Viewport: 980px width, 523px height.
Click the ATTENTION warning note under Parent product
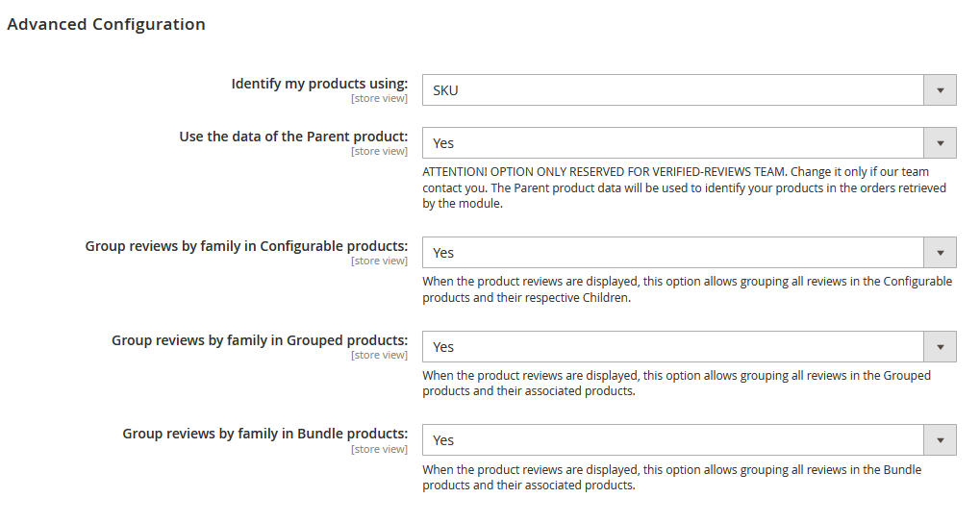684,187
